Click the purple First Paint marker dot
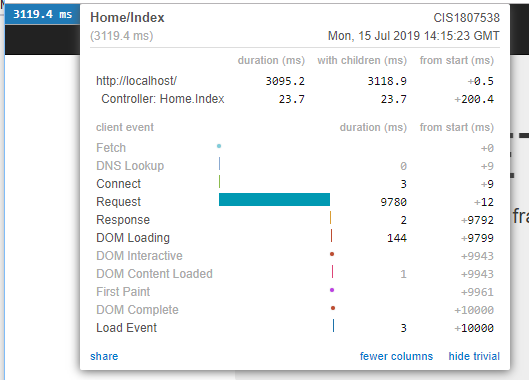Image resolution: width=529 pixels, height=380 pixels. point(332,290)
